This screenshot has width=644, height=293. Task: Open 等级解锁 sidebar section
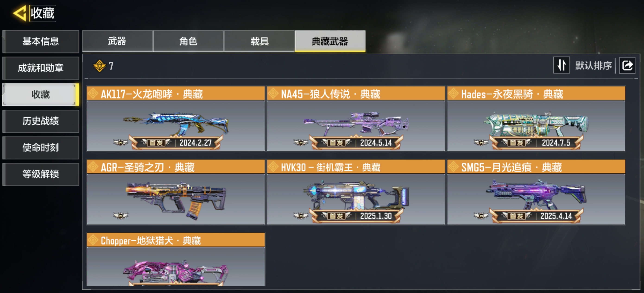point(41,174)
